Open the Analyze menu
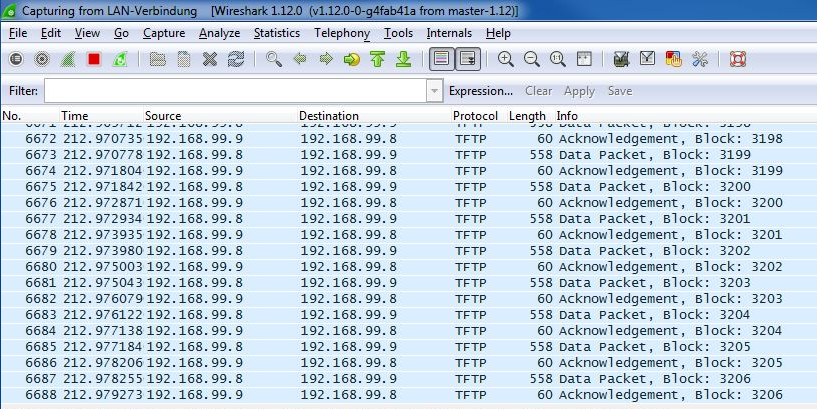817x409 pixels. [x=219, y=33]
